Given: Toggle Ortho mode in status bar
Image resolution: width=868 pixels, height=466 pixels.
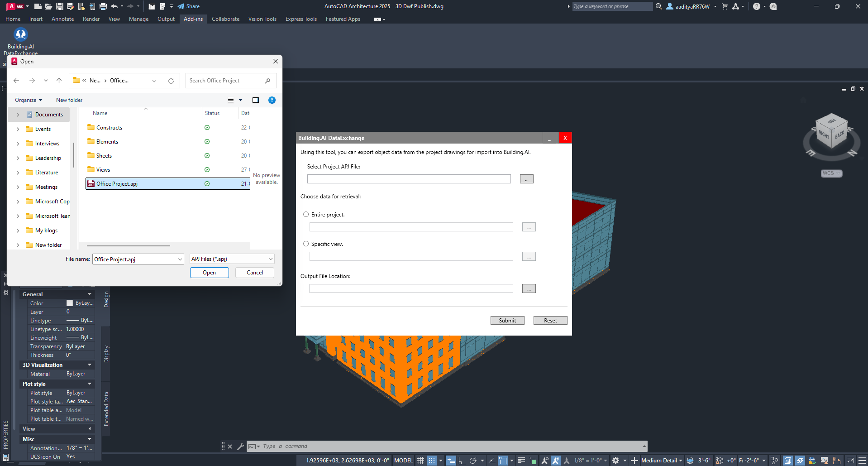Looking at the screenshot, I should coord(462,461).
